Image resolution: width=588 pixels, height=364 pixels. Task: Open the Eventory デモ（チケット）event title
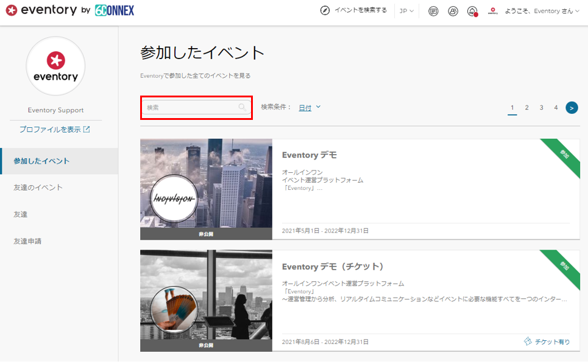[x=333, y=267]
